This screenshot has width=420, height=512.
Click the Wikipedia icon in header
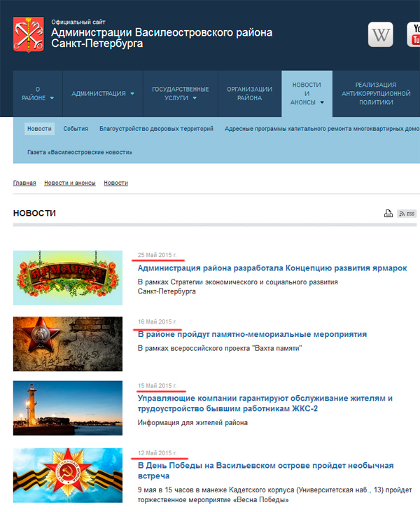point(381,34)
